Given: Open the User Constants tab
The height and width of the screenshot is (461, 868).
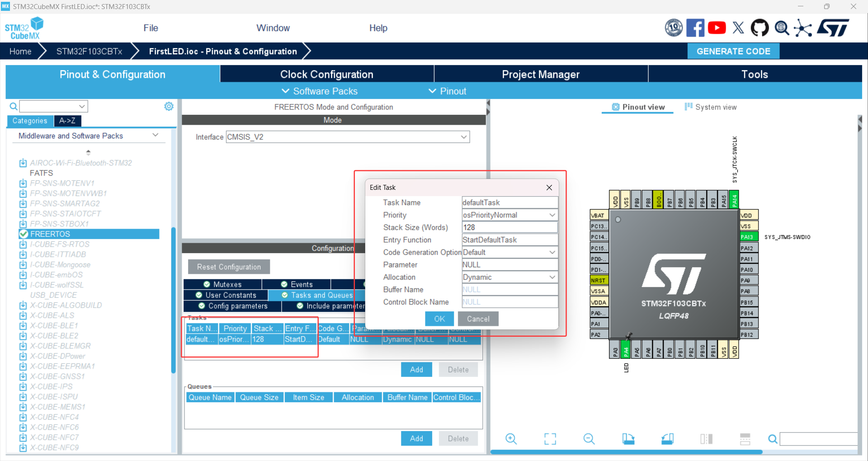Looking at the screenshot, I should [x=226, y=295].
